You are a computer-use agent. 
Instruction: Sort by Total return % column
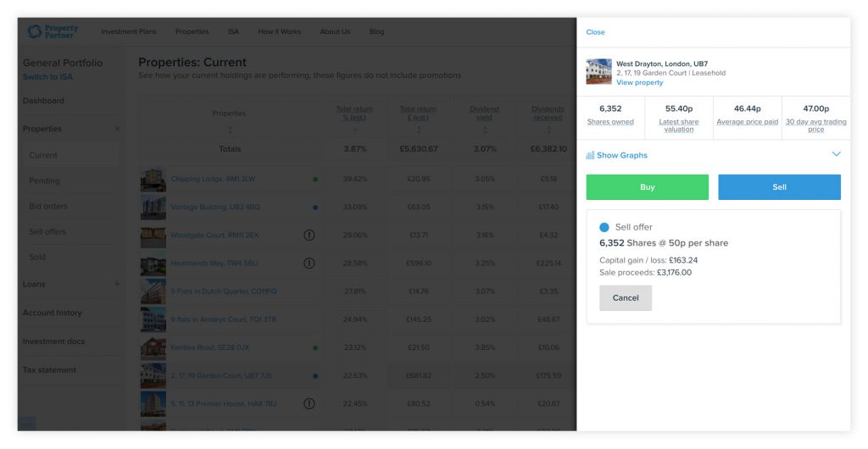[355, 130]
